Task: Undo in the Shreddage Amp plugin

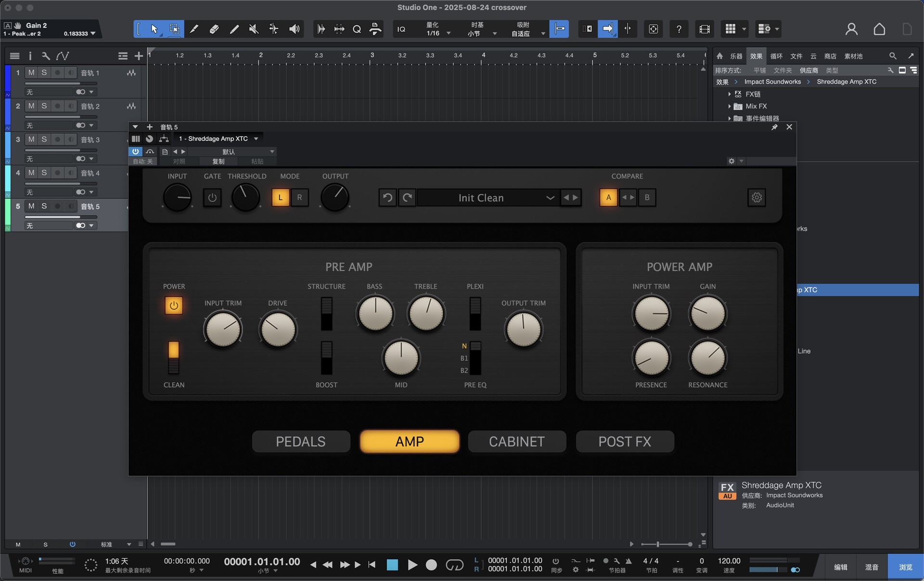Action: (x=387, y=198)
